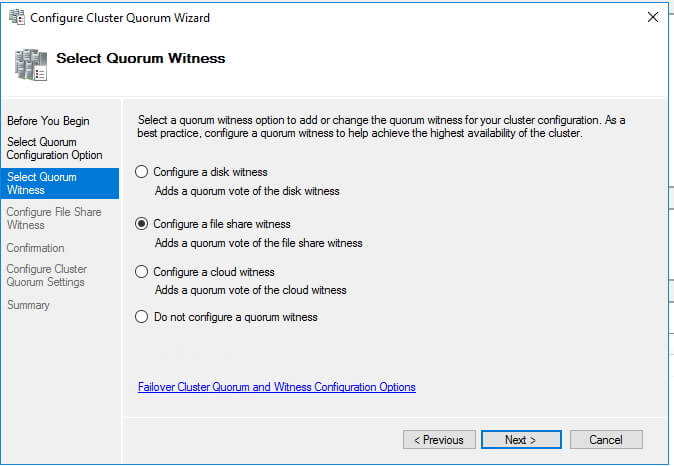
Task: Click the 'Confirmation' step in sidebar
Action: coord(35,248)
